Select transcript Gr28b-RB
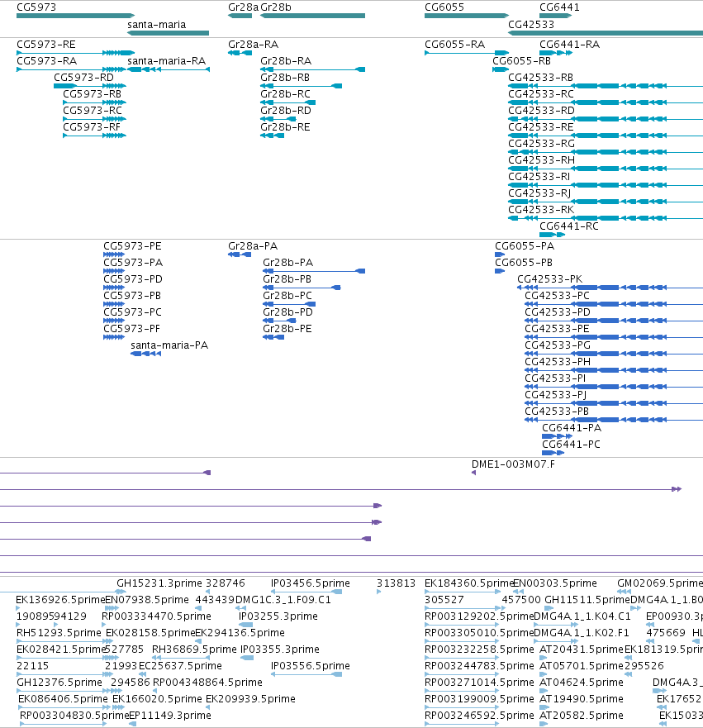The width and height of the screenshot is (703, 728). (302, 86)
